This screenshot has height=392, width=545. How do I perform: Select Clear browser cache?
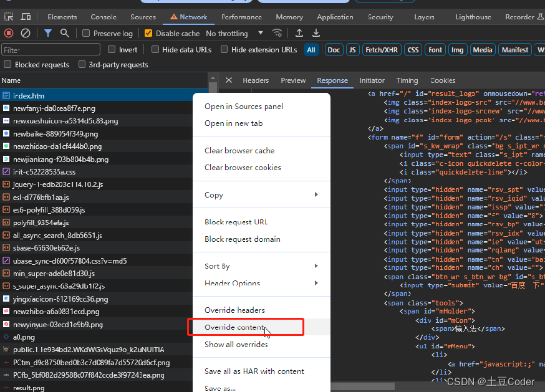[x=261, y=150]
